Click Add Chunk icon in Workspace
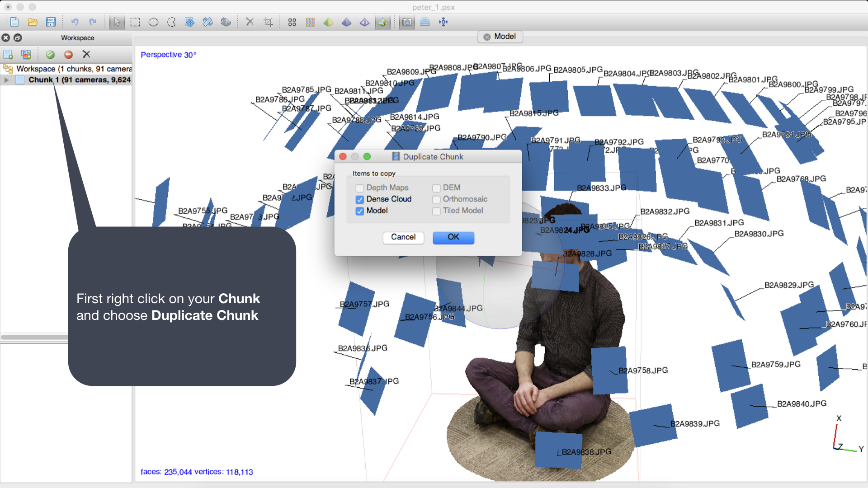 (8, 55)
